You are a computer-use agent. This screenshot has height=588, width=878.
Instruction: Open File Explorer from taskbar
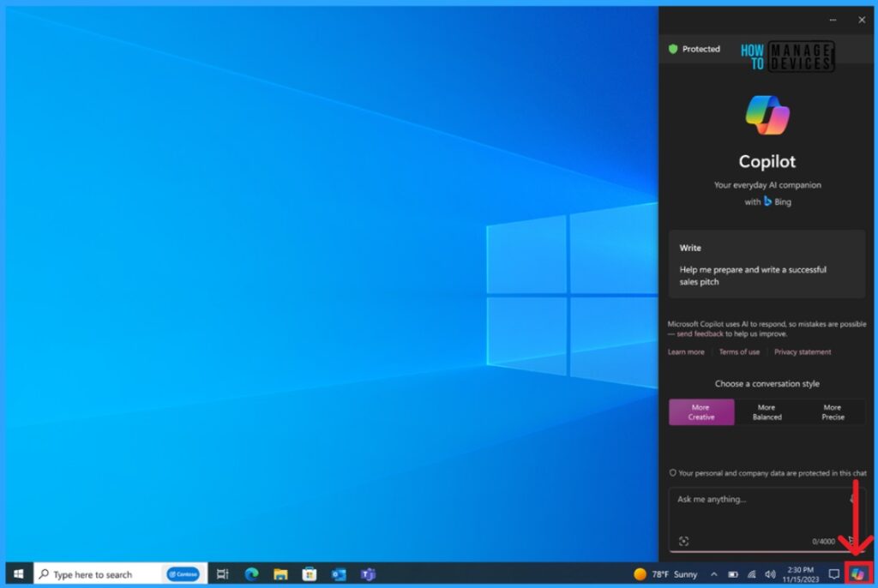coord(280,574)
